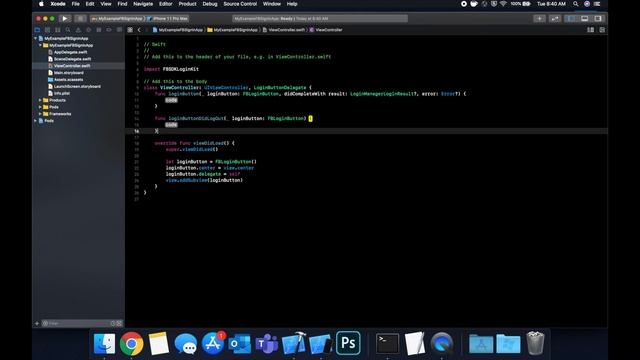
Task: Open the File menu
Action: pyautogui.click(x=76, y=4)
